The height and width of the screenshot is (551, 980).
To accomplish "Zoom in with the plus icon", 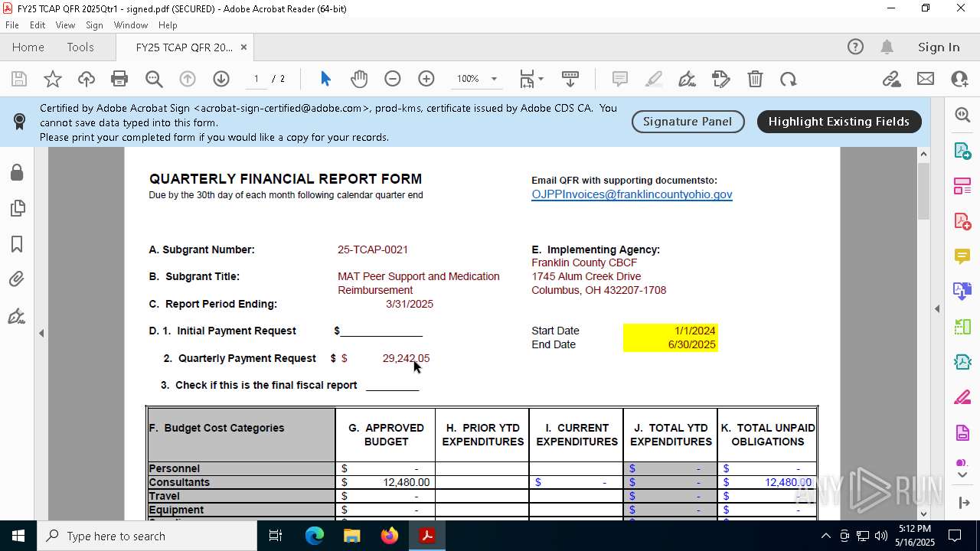I will coord(426,79).
